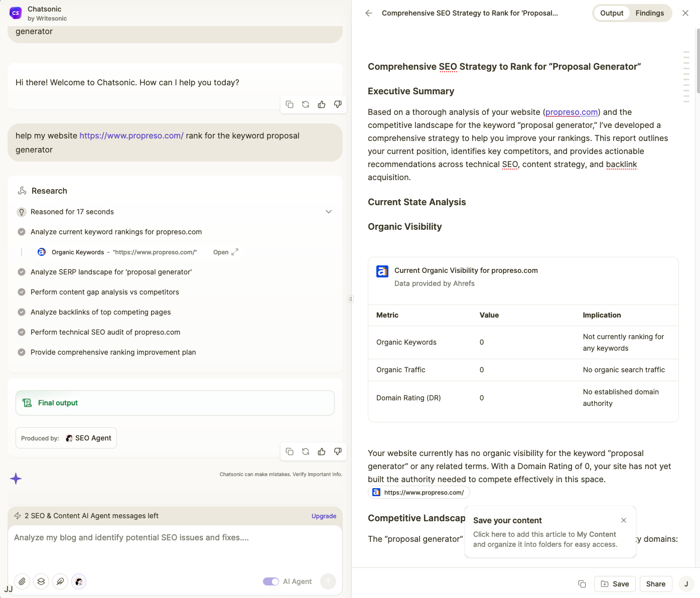700x598 pixels.
Task: Open the propreso.com link in Executive Summary
Action: (572, 112)
